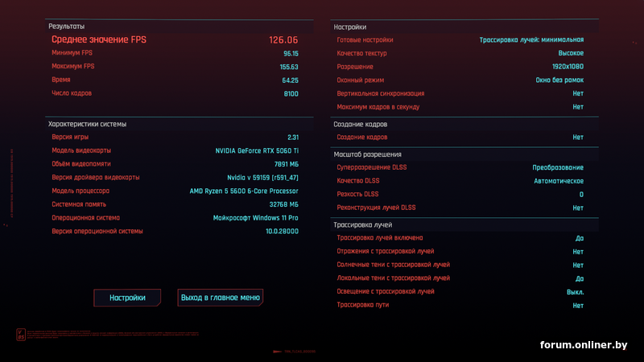644x362 pixels.
Task: Click window mode value Окно без рамок
Action: click(559, 80)
